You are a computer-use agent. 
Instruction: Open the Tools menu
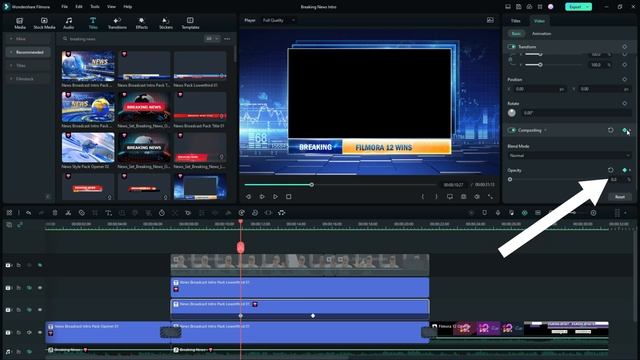pos(95,7)
